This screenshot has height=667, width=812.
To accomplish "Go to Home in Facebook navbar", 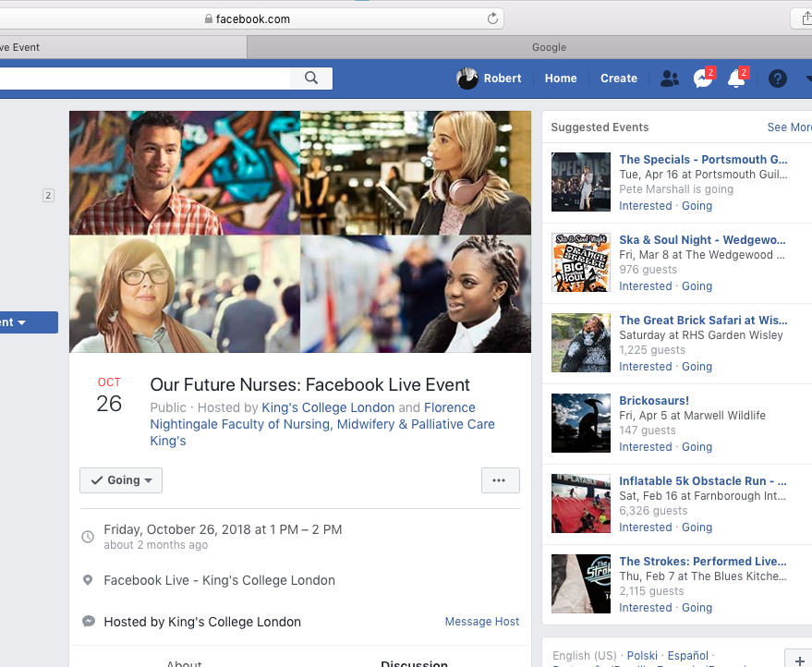I will (x=561, y=79).
